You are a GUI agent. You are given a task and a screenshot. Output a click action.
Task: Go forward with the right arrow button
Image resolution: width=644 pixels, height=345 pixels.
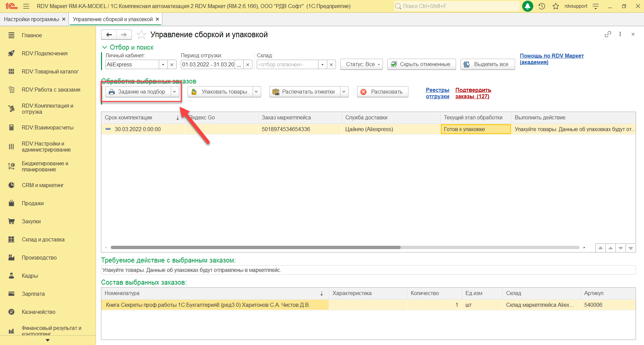coord(124,35)
